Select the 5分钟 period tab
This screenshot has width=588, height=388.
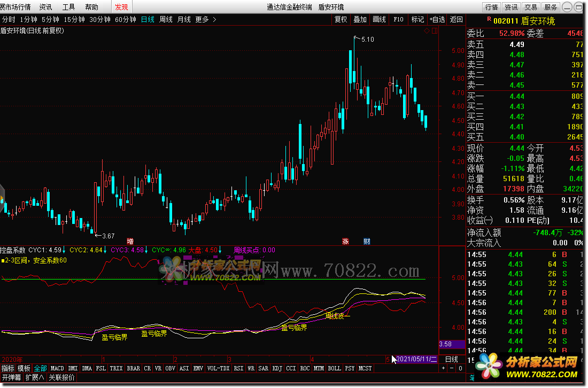(x=50, y=19)
